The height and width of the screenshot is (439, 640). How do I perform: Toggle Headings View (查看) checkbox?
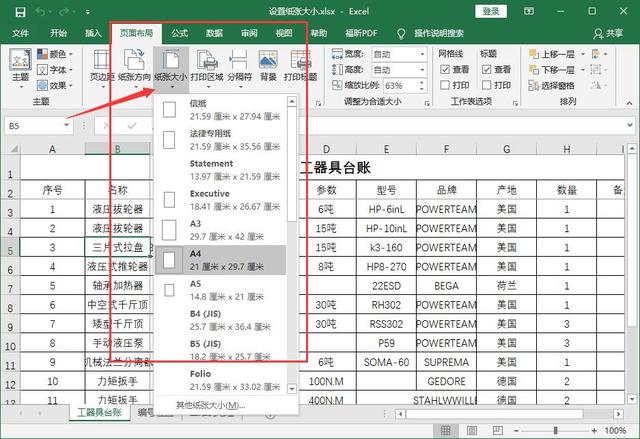pyautogui.click(x=486, y=69)
